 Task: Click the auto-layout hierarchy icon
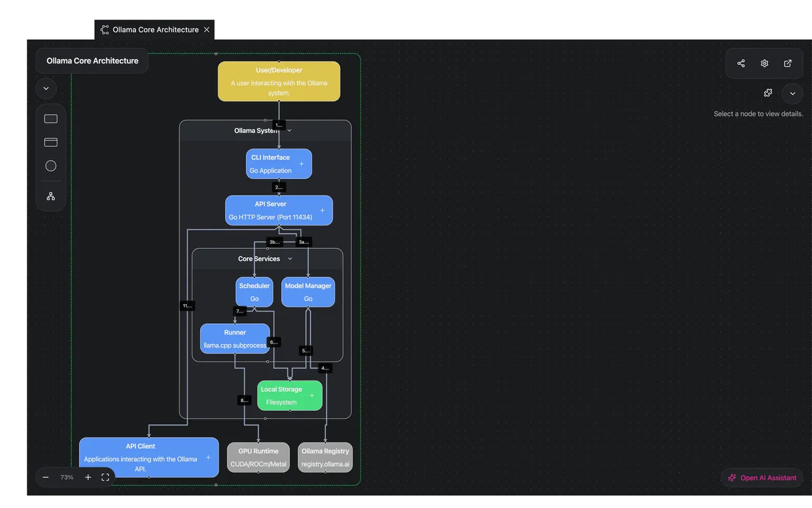click(x=51, y=196)
